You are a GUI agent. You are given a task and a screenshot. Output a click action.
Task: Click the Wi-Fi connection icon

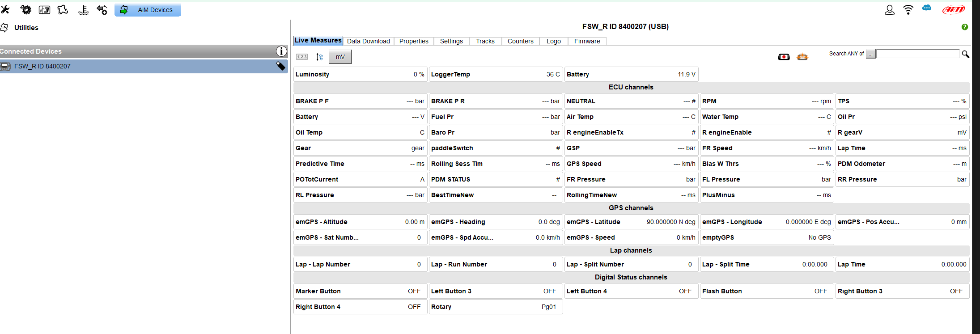[908, 10]
